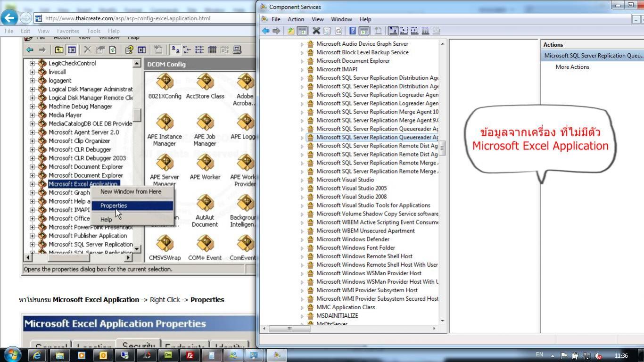Choose Properties in the context menu
Screen dimensions: 644x362
point(132,206)
